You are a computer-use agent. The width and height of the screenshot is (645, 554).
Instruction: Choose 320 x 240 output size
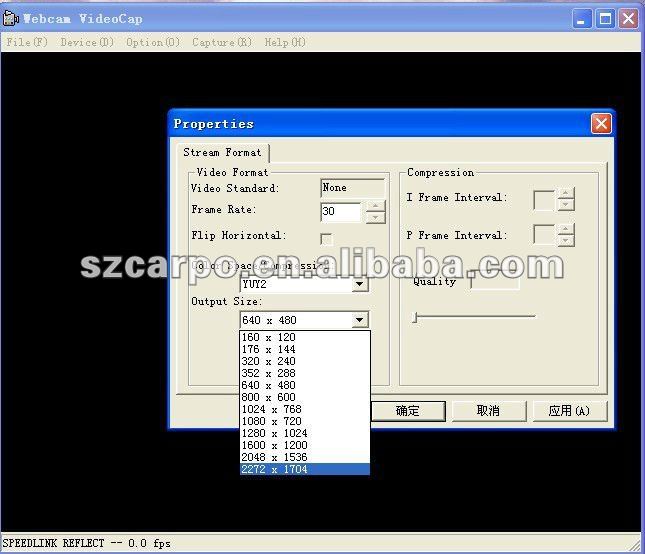(305, 361)
